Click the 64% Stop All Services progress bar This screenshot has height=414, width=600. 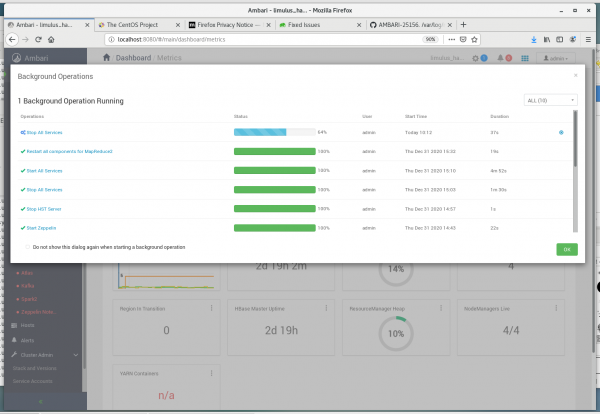[x=274, y=132]
